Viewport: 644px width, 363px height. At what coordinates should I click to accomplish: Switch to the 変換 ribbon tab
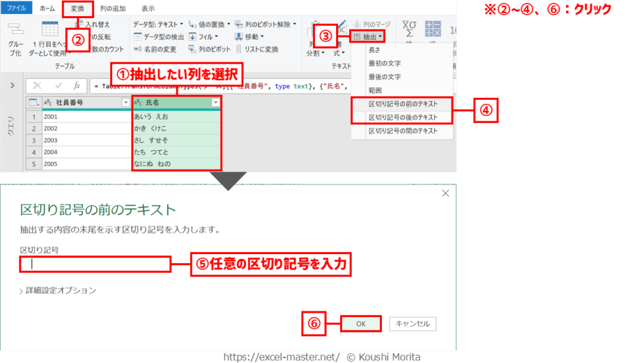point(77,8)
